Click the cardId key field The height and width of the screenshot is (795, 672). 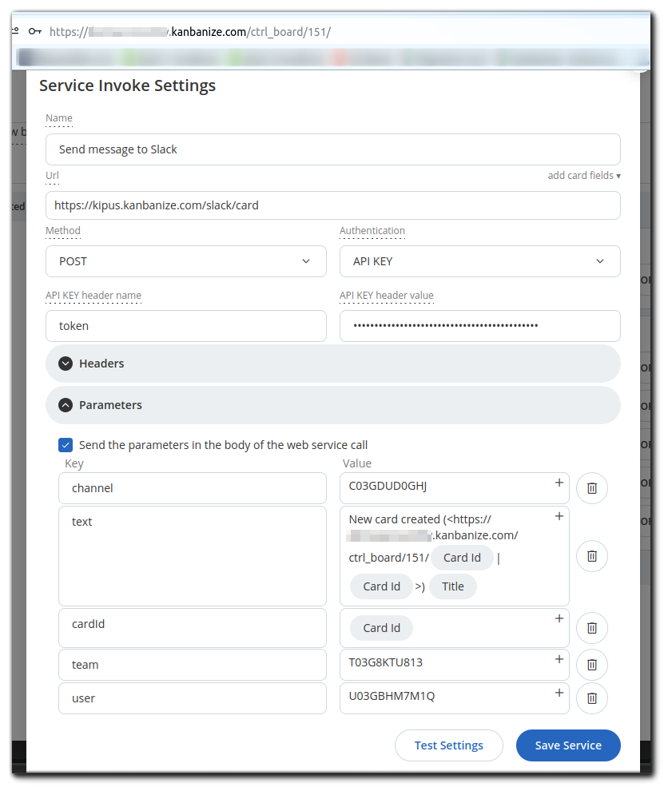193,628
